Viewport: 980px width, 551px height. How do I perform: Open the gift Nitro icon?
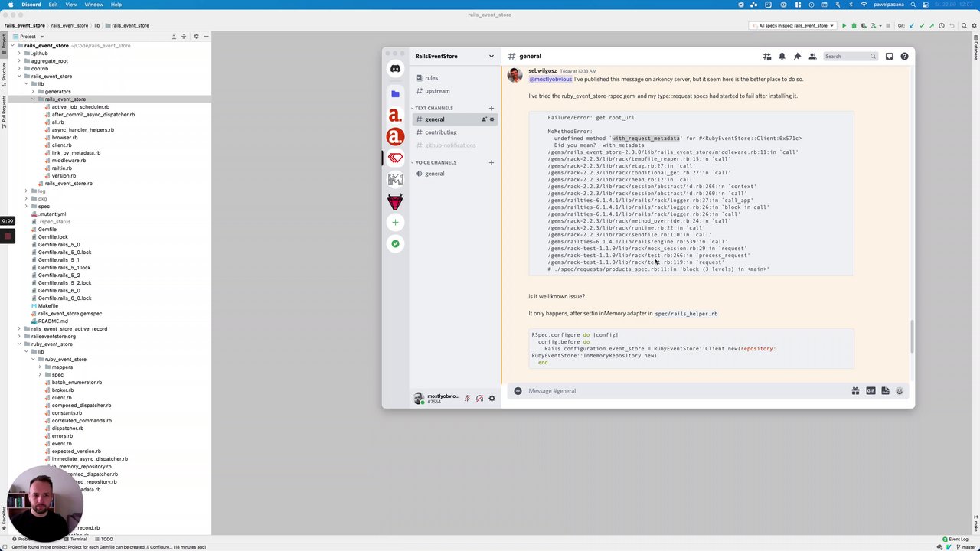click(x=855, y=391)
